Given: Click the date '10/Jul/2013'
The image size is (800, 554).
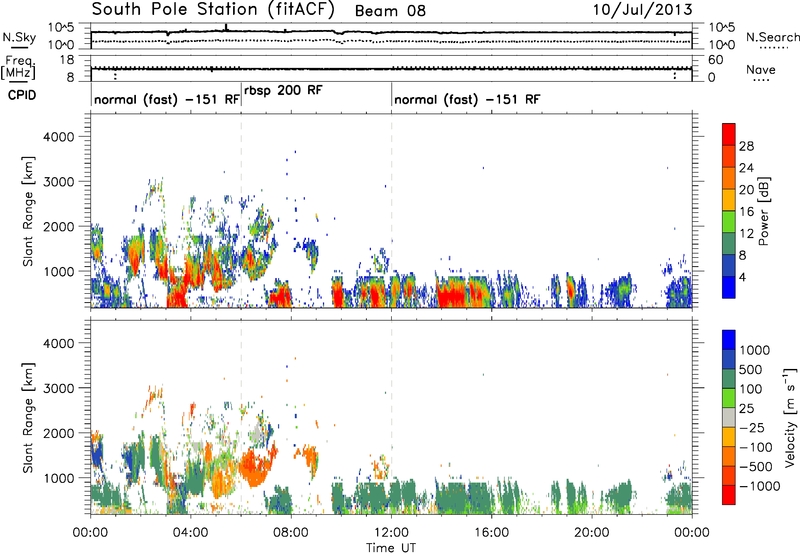Looking at the screenshot, I should (x=642, y=10).
